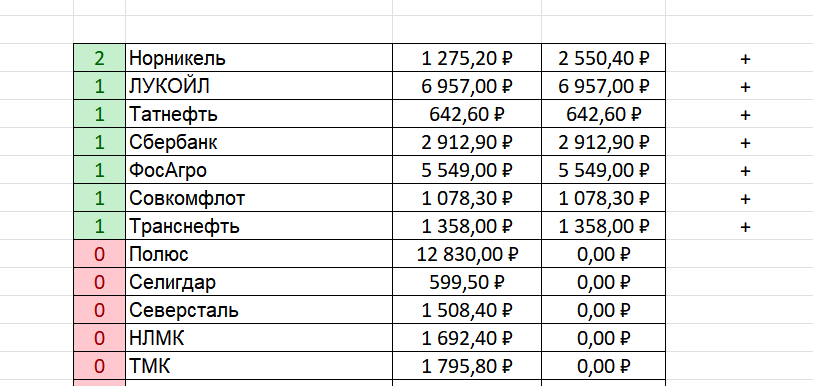Select the ФосАгро name cell

pos(259,170)
